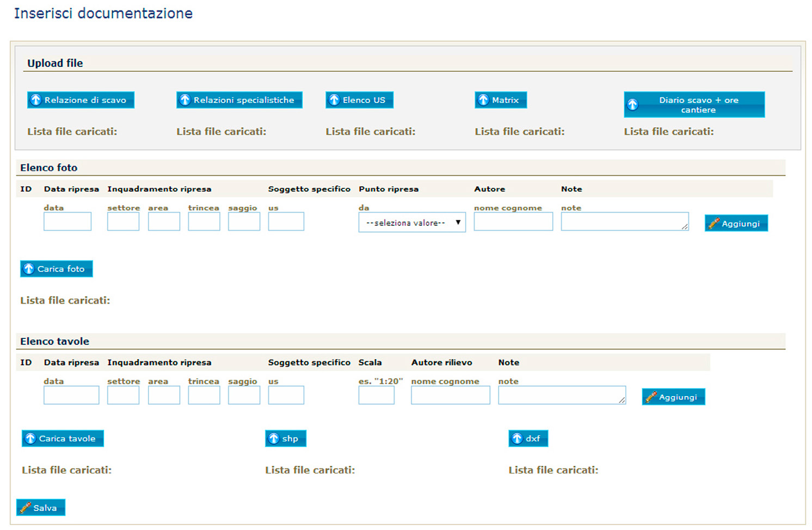Click the Carica foto button
This screenshot has height=530, width=812.
tap(56, 269)
